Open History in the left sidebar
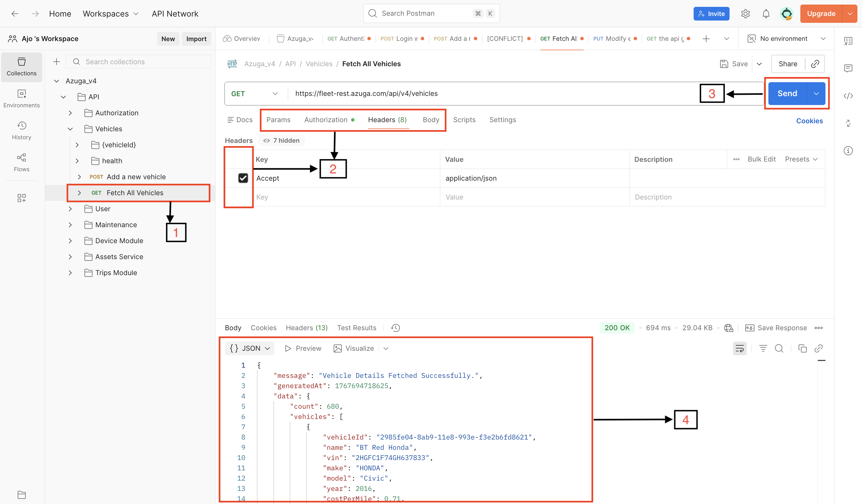The height and width of the screenshot is (504, 862). pyautogui.click(x=22, y=130)
